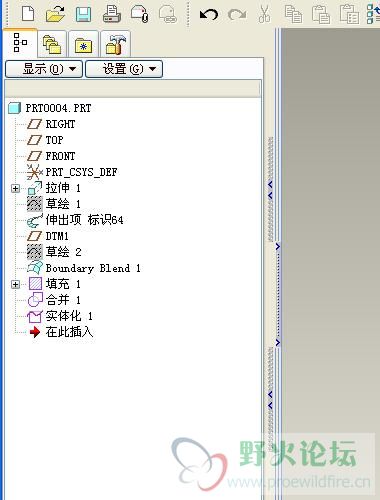This screenshot has height=500, width=380.
Task: Click the Print icon
Action: (x=112, y=14)
